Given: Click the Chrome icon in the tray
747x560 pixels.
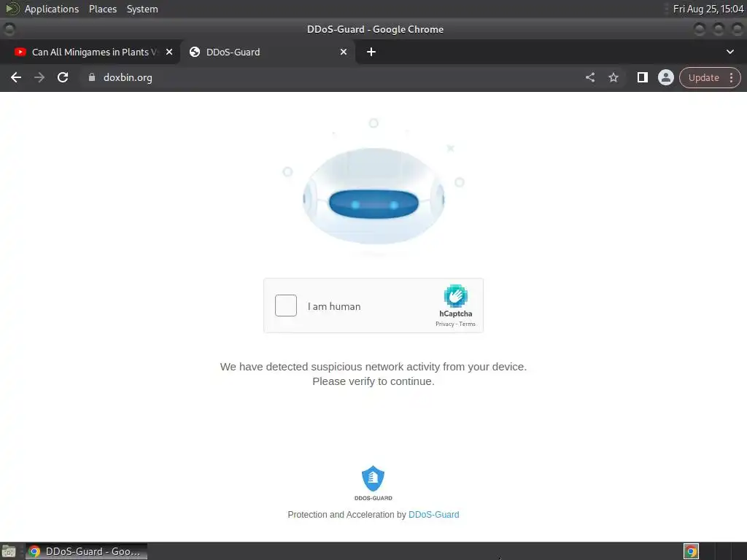Looking at the screenshot, I should click(691, 551).
